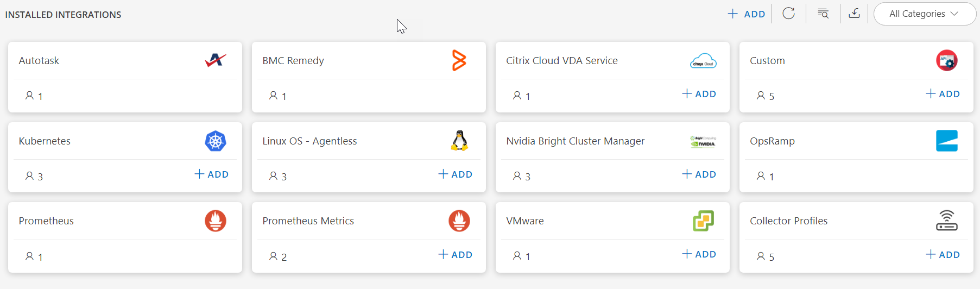Add a Prometheus Metrics integration
Image resolution: width=980 pixels, height=289 pixels.
point(456,255)
